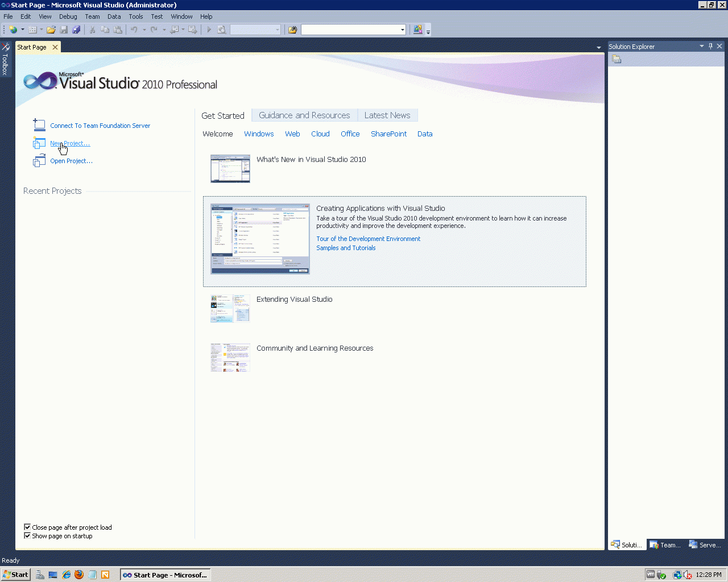The width and height of the screenshot is (728, 582).
Task: Click the Team Foundation Server connect icon
Action: click(x=39, y=125)
